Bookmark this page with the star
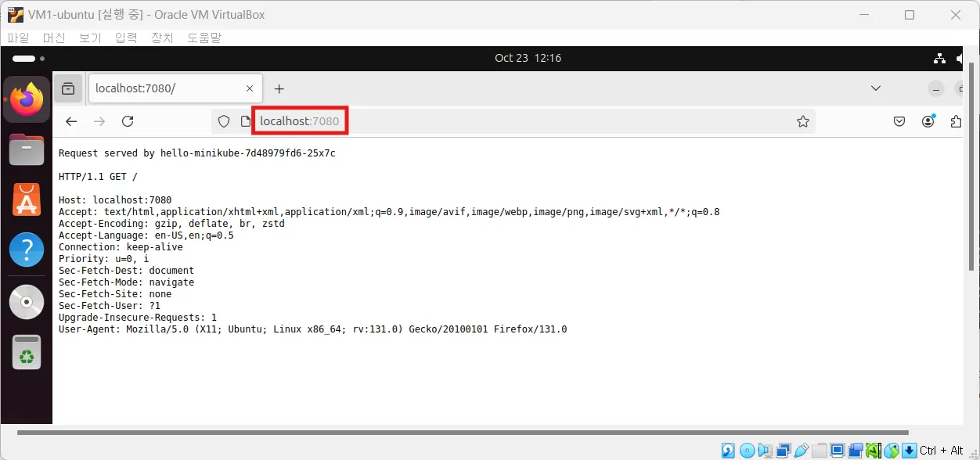The width and height of the screenshot is (980, 460). tap(802, 121)
